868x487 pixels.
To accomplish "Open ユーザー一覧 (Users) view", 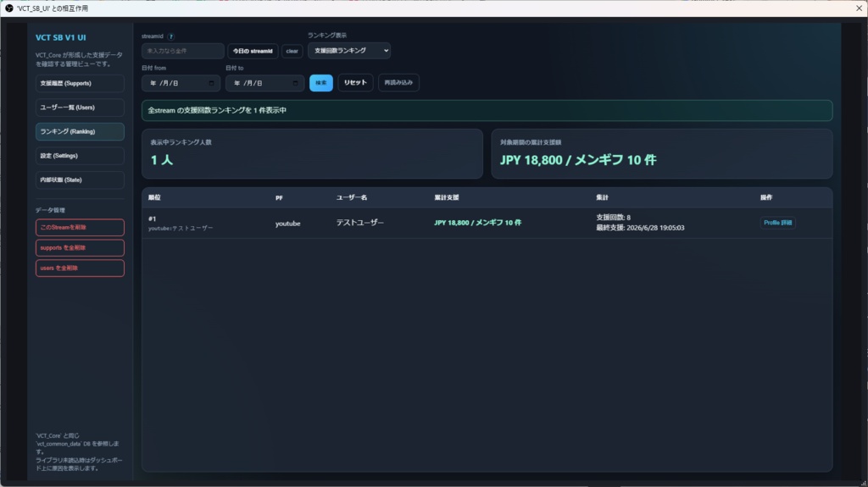I will click(80, 108).
